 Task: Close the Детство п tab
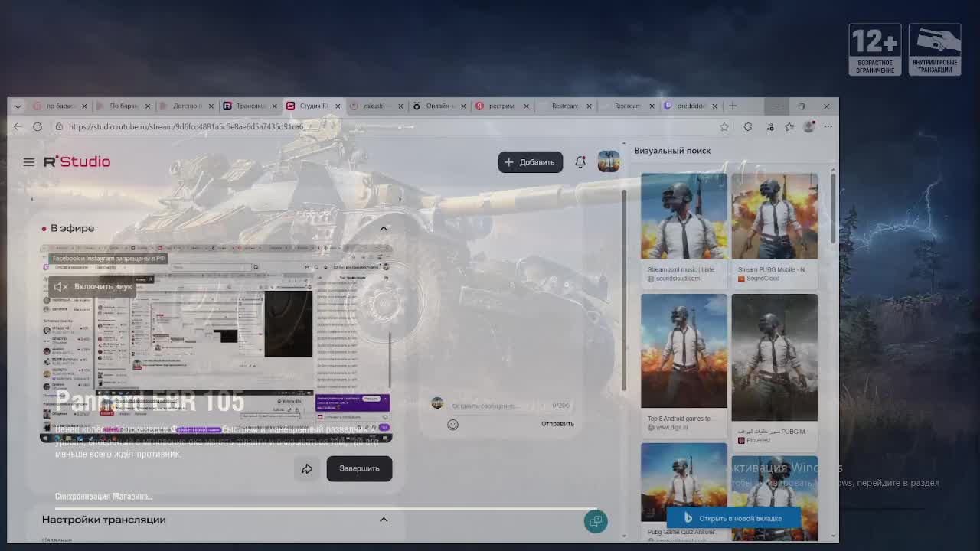coord(211,106)
